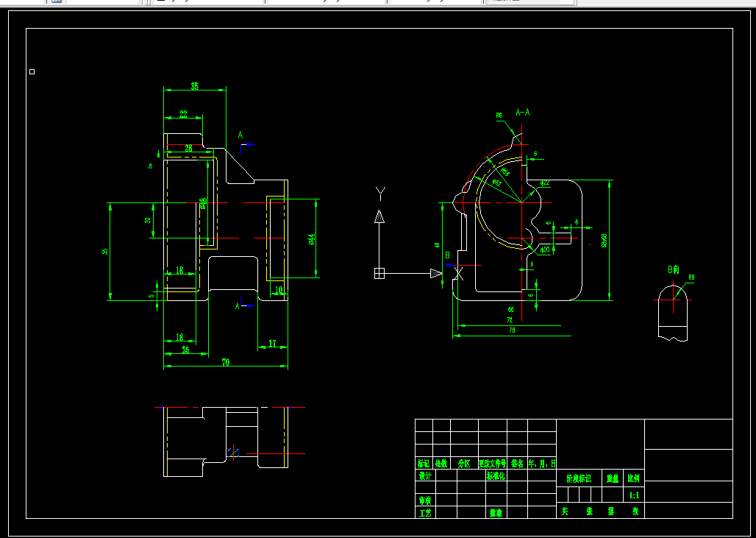This screenshot has width=756, height=538.
Task: Select the 35 dimension text
Action: [194, 86]
